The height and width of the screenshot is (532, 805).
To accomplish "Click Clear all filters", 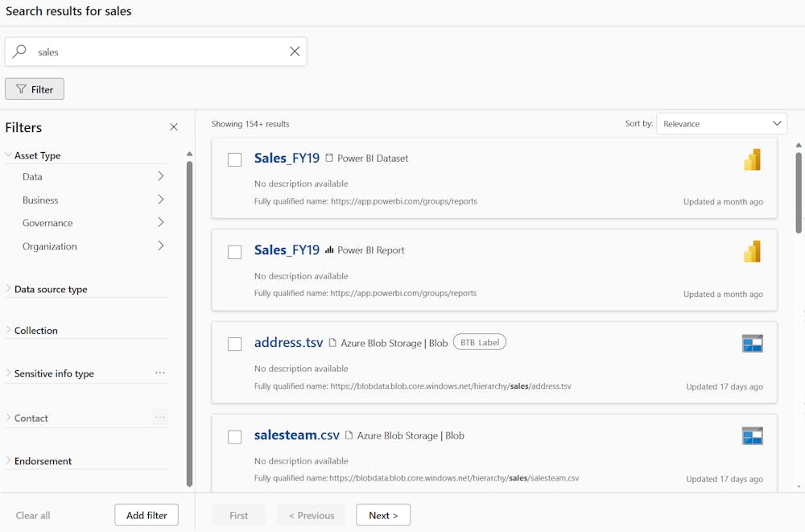I will click(x=33, y=515).
